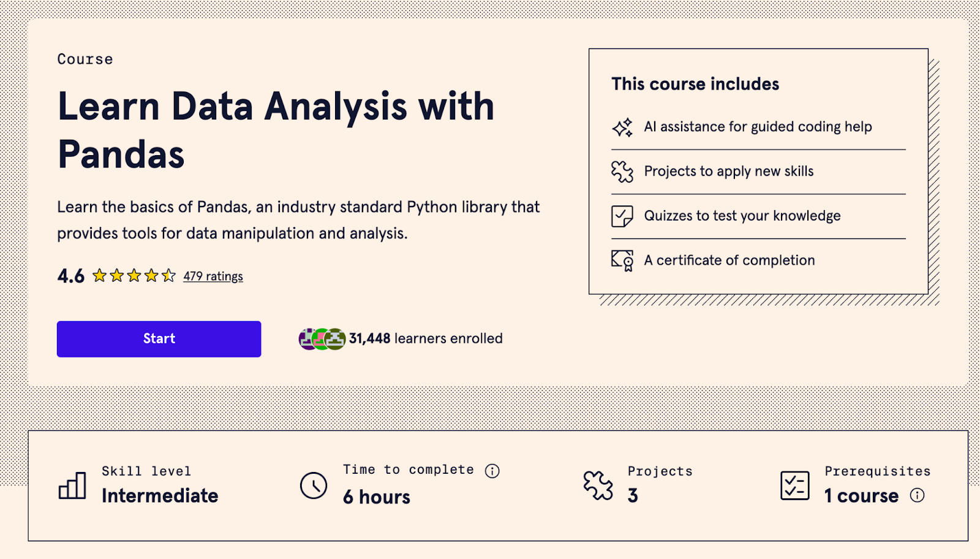Click the info icon next to 1 course
This screenshot has height=559, width=980.
[917, 495]
